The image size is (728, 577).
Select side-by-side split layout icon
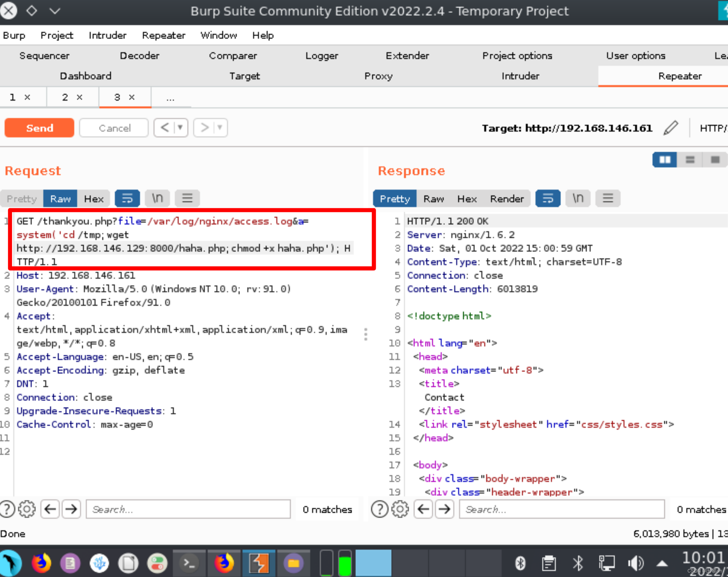click(664, 160)
